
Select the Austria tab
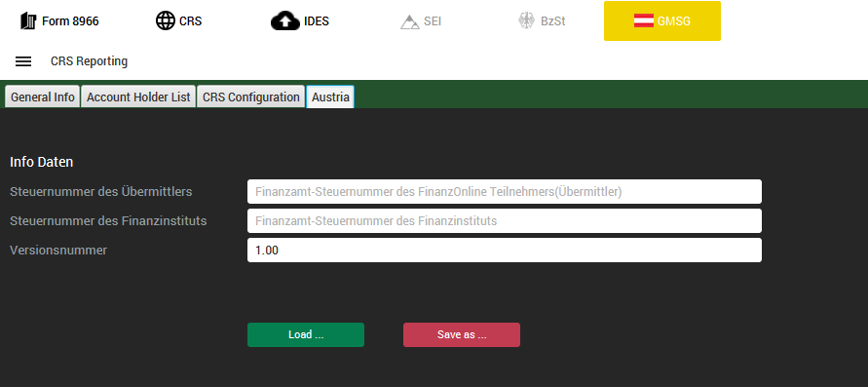pos(330,97)
